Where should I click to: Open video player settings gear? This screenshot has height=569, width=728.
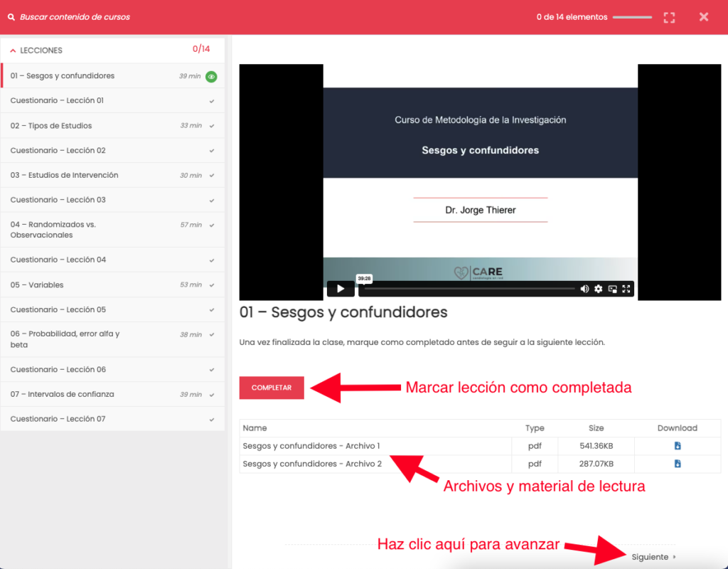pyautogui.click(x=599, y=289)
